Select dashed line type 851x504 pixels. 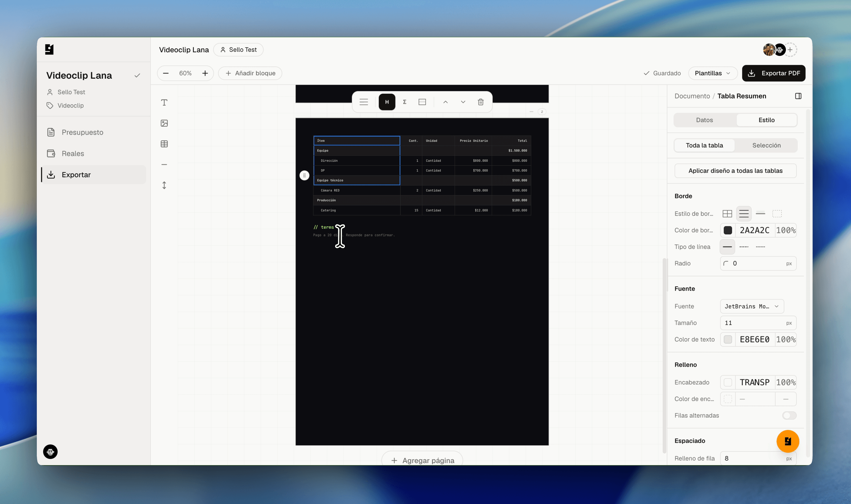click(x=744, y=247)
